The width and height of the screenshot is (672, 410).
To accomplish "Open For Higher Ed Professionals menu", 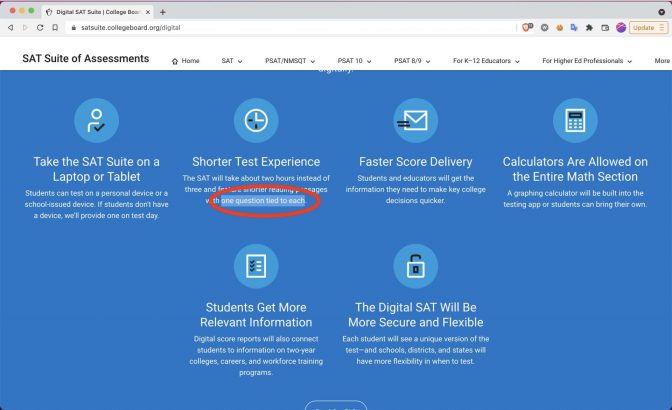I will (587, 61).
